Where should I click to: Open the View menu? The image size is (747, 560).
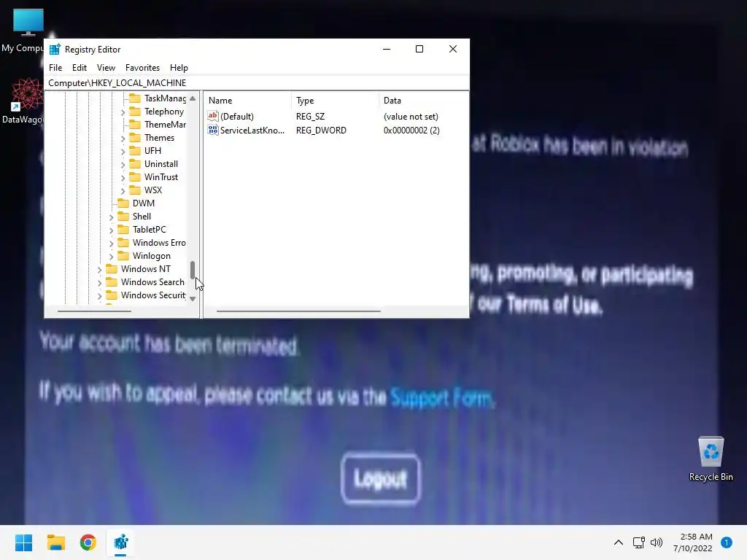(106, 68)
